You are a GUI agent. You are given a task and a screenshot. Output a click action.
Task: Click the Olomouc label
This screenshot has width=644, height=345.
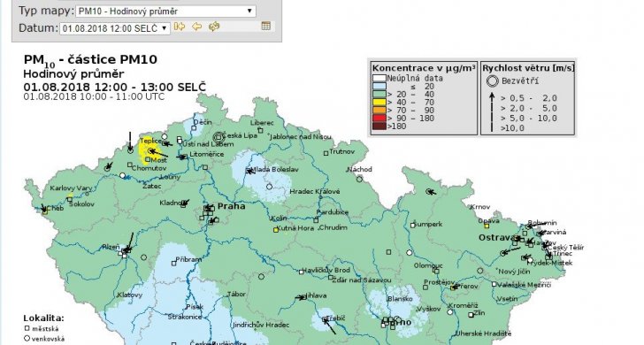pyautogui.click(x=428, y=265)
